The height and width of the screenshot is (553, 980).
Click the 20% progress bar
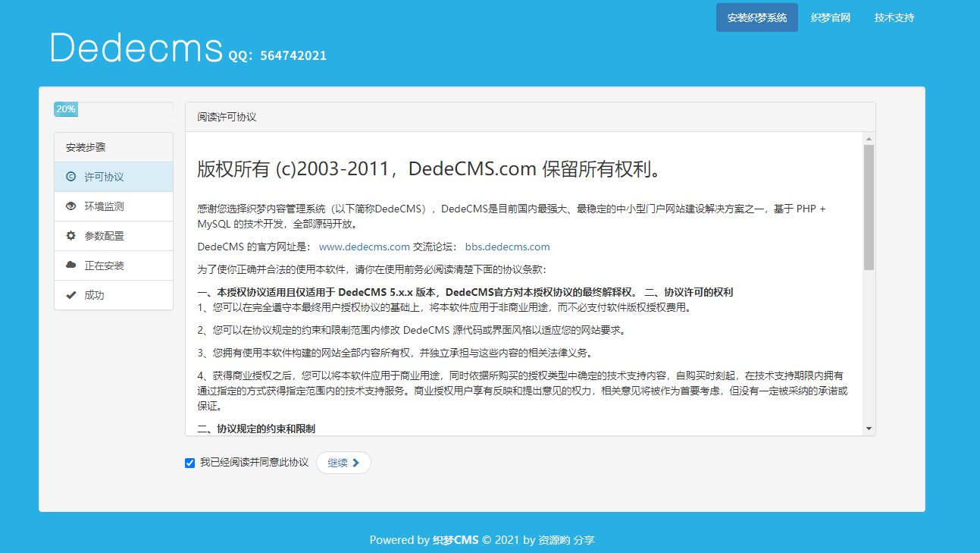click(66, 109)
